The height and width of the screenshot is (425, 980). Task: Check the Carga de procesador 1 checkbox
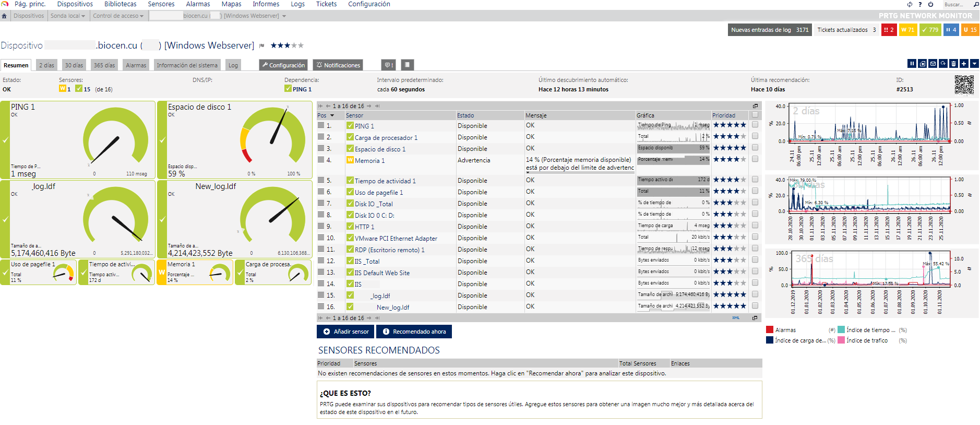755,136
